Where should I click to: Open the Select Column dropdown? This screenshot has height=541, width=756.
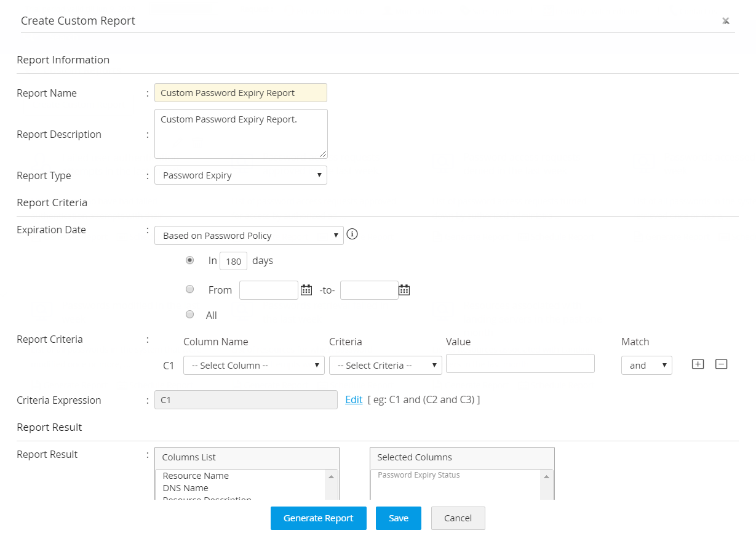point(253,365)
